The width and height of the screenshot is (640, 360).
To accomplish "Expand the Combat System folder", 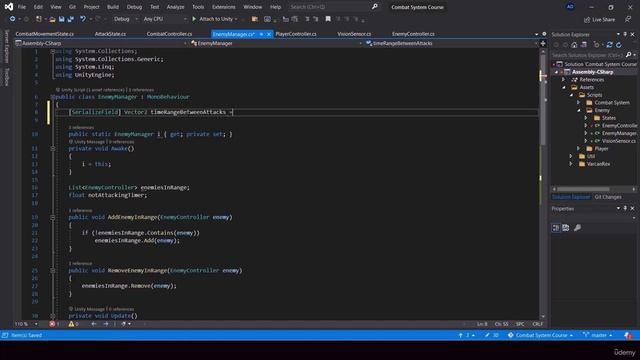I will click(x=579, y=103).
